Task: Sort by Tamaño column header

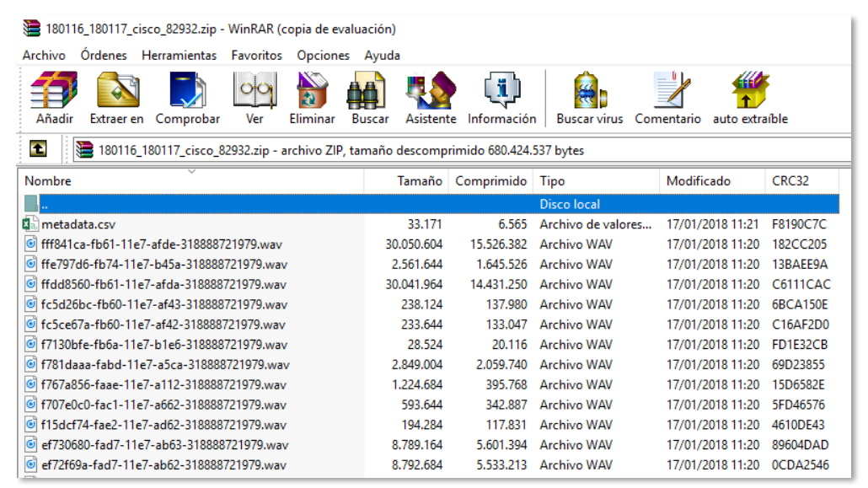Action: click(x=407, y=181)
